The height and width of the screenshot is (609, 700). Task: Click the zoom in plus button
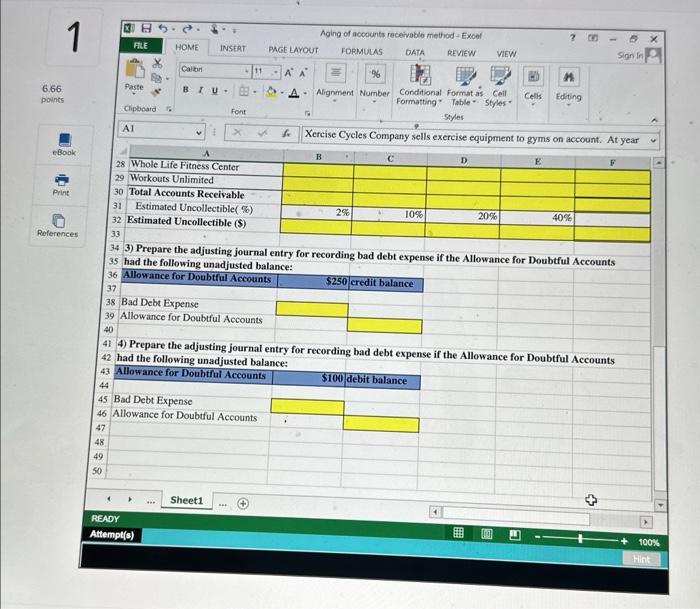[624, 541]
